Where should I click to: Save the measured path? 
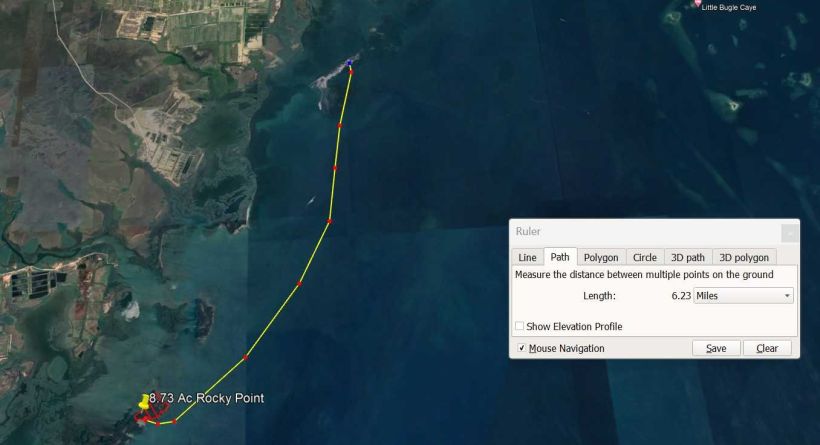click(x=716, y=348)
